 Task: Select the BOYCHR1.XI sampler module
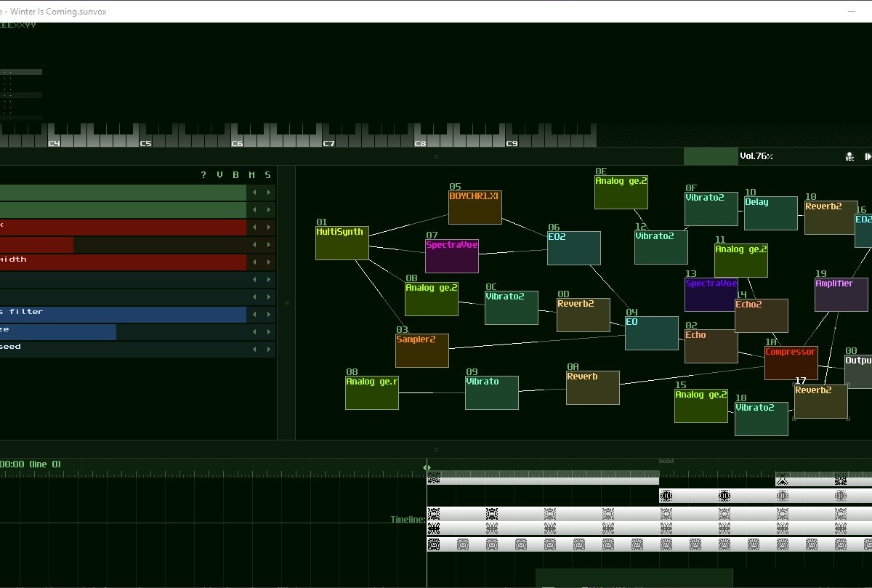point(475,207)
